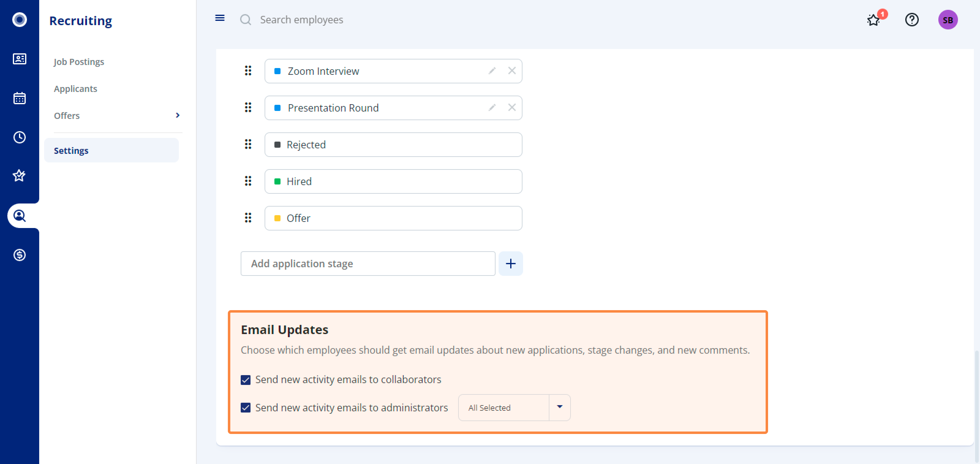Click the yellow color square of Offer
This screenshot has height=464, width=980.
(x=277, y=218)
